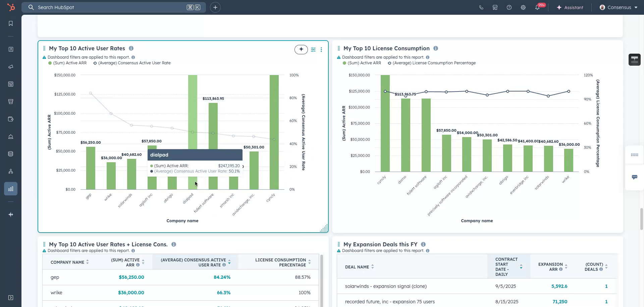Image resolution: width=644 pixels, height=307 pixels.
Task: Click the phone calling icon
Action: click(x=481, y=7)
